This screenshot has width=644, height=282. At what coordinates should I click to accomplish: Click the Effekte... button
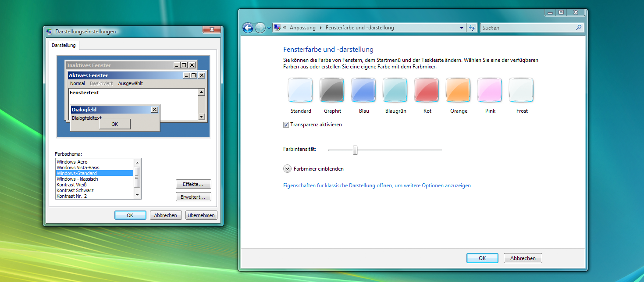(x=193, y=184)
